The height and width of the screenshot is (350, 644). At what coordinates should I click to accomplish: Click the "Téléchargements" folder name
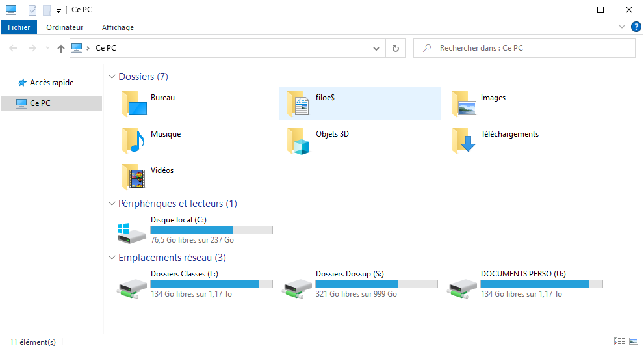click(x=509, y=133)
